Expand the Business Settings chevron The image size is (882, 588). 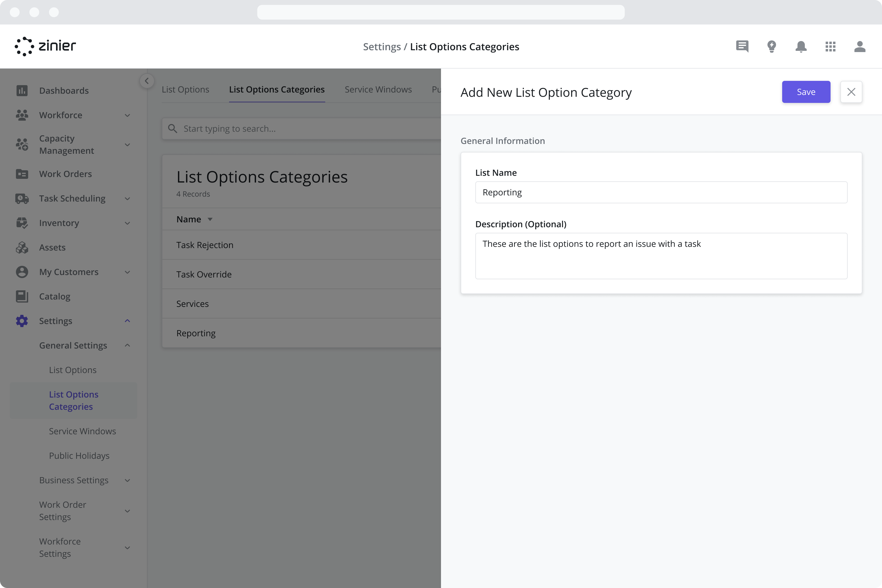[x=127, y=481]
